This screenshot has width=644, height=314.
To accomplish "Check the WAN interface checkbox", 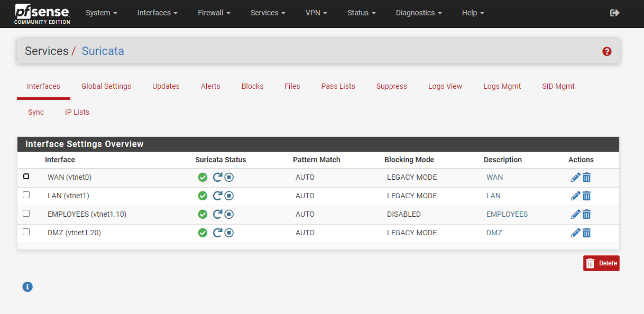I will (x=26, y=177).
